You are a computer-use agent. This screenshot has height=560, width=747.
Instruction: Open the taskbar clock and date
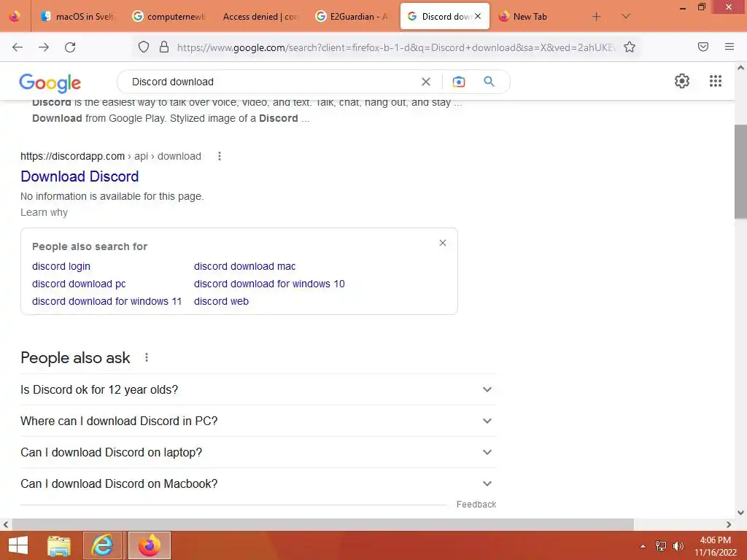(715, 546)
